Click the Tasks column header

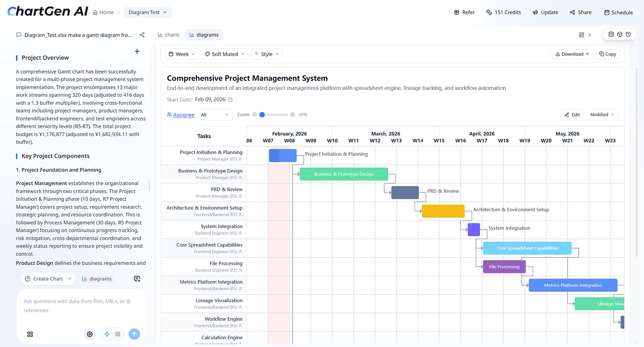coord(204,136)
